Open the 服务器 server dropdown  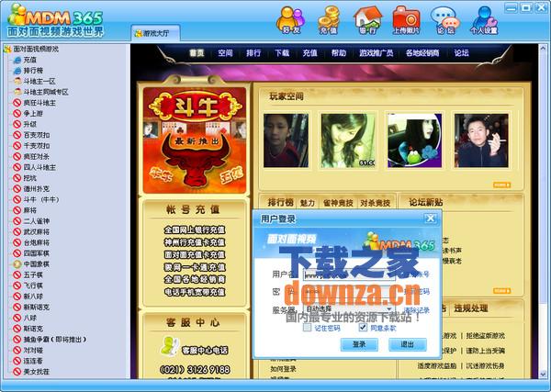click(x=349, y=309)
